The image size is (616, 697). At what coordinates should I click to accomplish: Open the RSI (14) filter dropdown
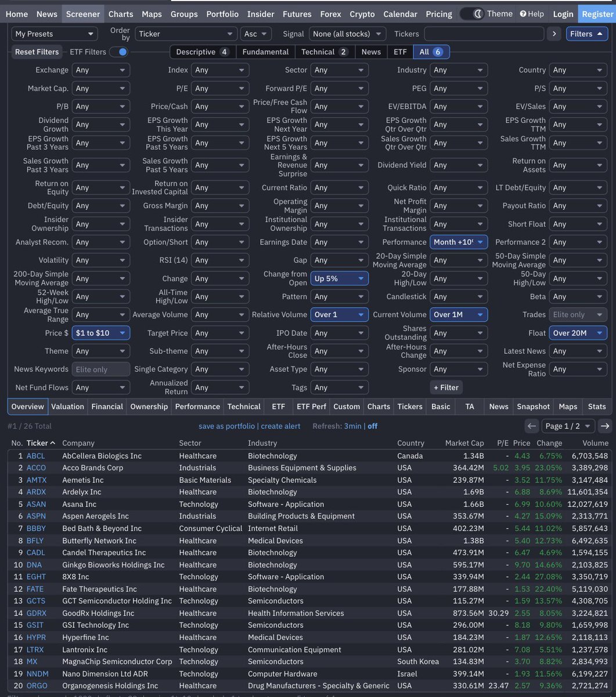tap(220, 260)
